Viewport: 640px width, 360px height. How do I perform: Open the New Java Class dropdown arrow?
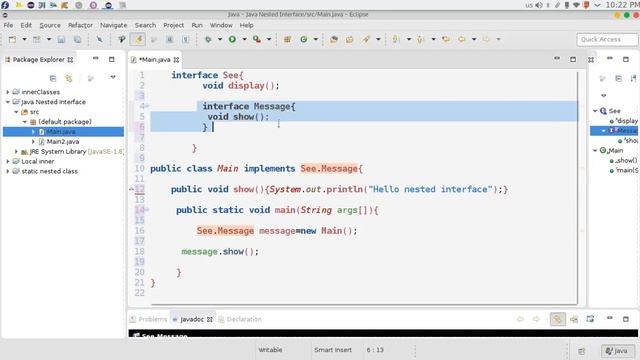(316, 39)
